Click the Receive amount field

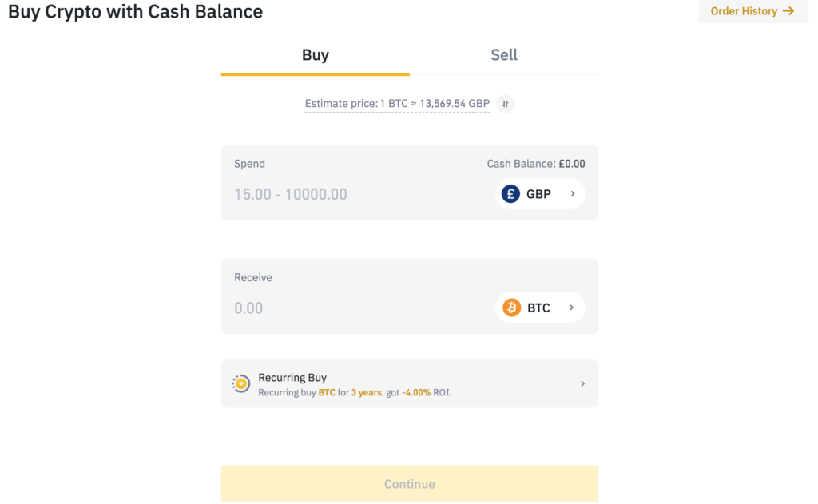320,307
